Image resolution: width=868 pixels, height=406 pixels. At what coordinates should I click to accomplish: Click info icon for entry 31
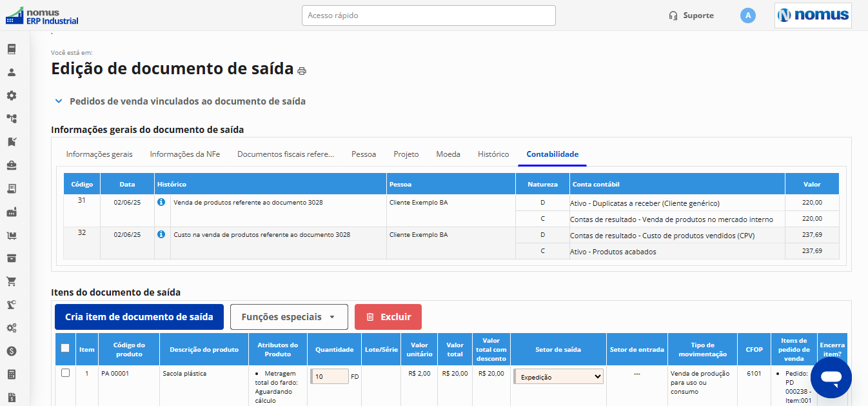click(161, 202)
